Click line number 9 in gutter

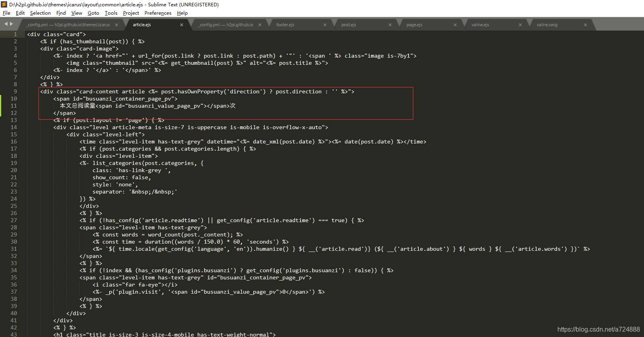15,91
